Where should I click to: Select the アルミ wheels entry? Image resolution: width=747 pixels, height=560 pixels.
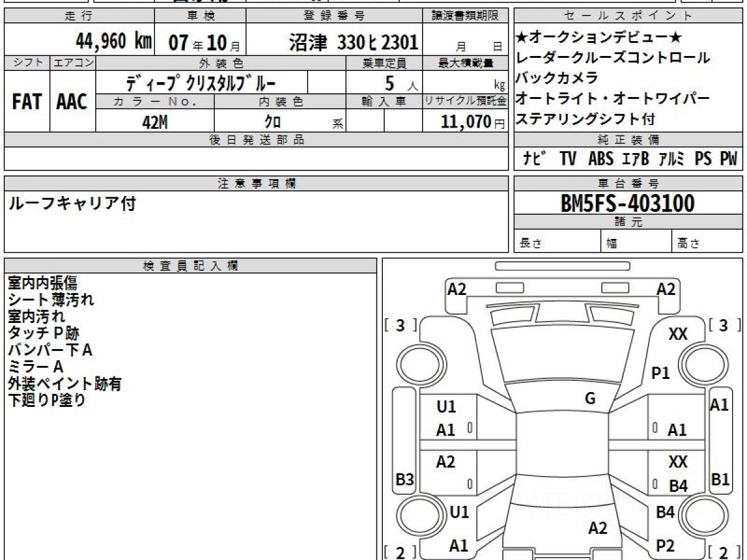tap(671, 159)
